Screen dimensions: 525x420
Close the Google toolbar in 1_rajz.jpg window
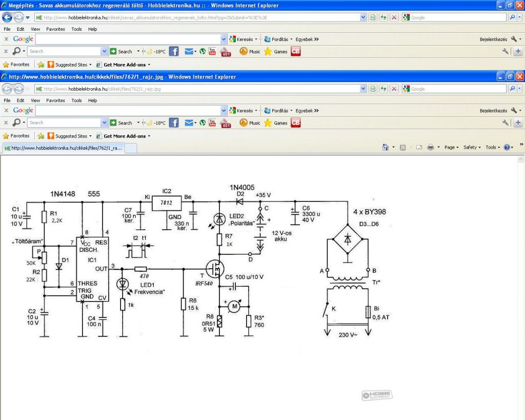coord(6,110)
